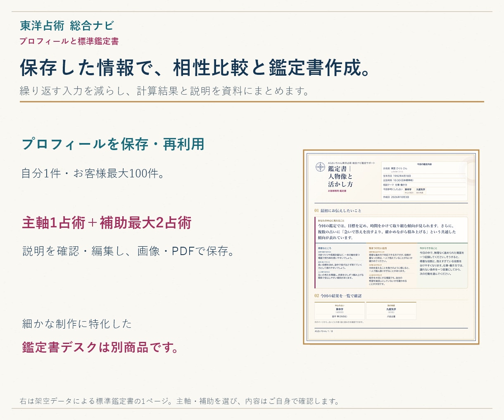Click the 出生時刻 10:30 row

click(x=424, y=180)
